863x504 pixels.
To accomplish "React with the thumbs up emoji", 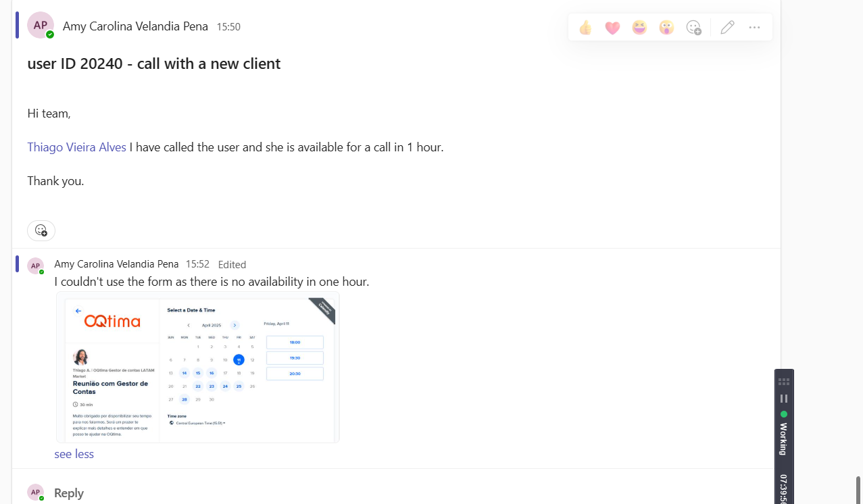I will coord(585,28).
